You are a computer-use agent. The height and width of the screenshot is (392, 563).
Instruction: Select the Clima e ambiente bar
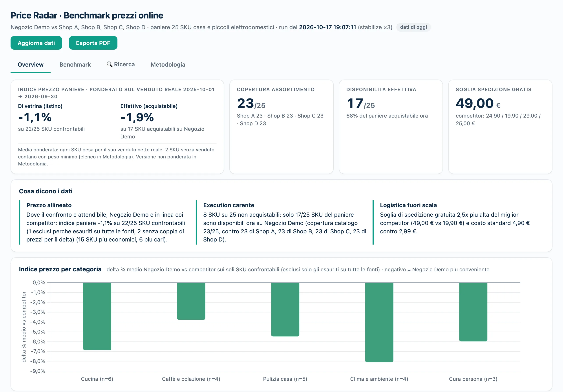click(x=379, y=322)
